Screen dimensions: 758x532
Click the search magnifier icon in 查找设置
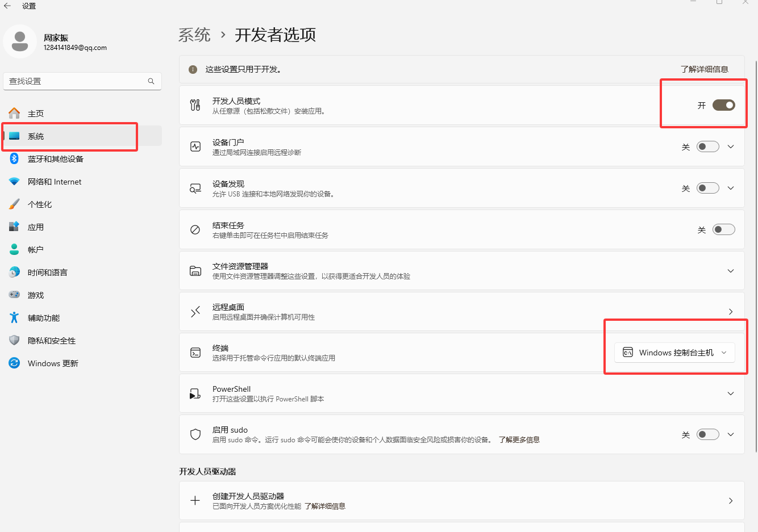(151, 81)
